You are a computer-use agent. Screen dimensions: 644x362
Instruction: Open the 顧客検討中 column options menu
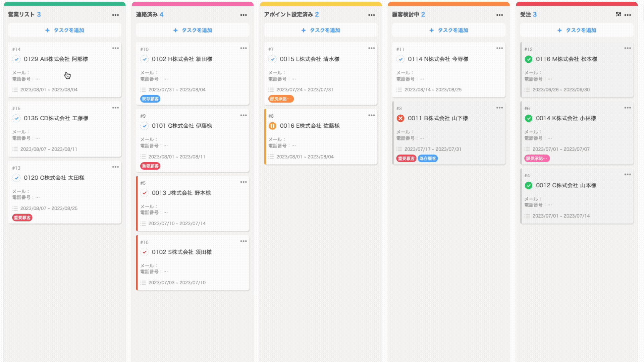point(499,15)
